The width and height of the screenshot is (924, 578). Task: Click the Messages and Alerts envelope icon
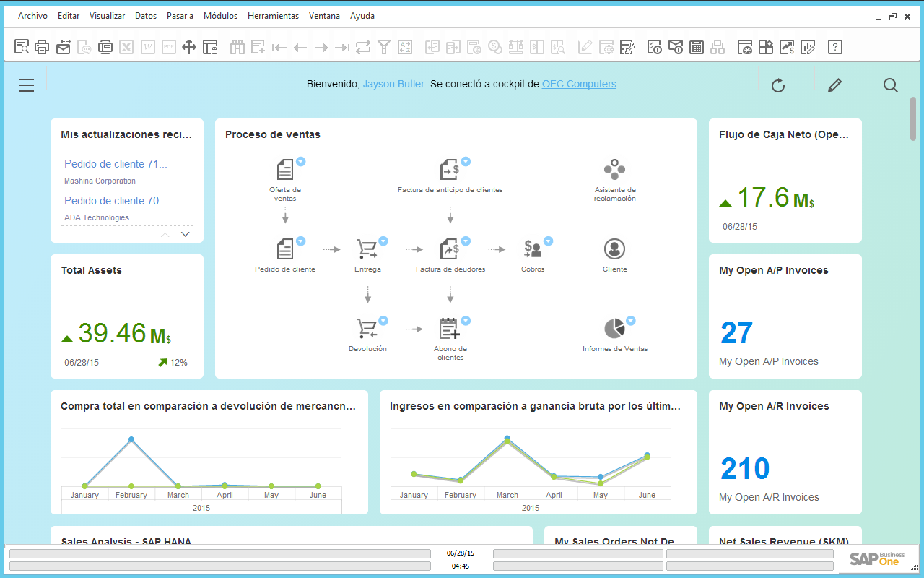[x=675, y=47]
